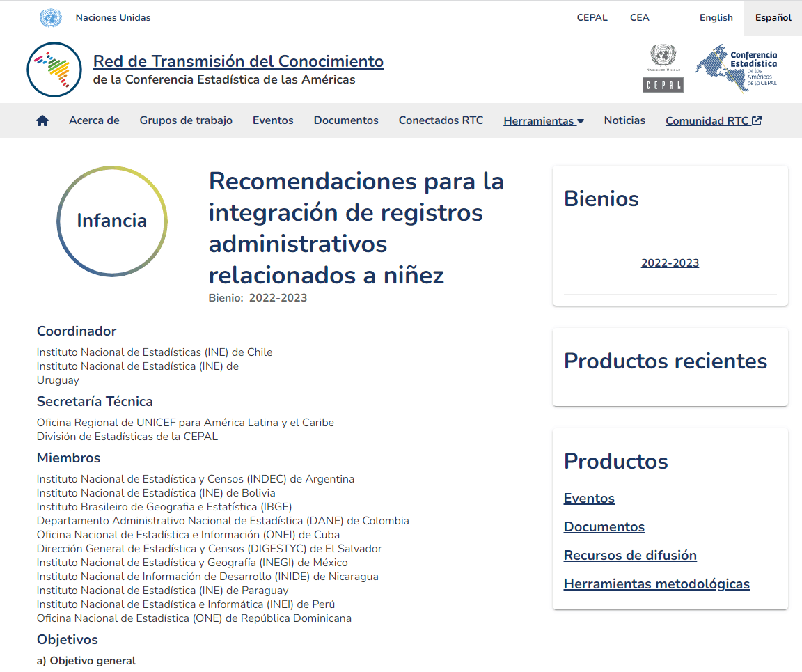The width and height of the screenshot is (802, 672).
Task: Click the Recomendaciones para la integración page title
Action: point(356,228)
